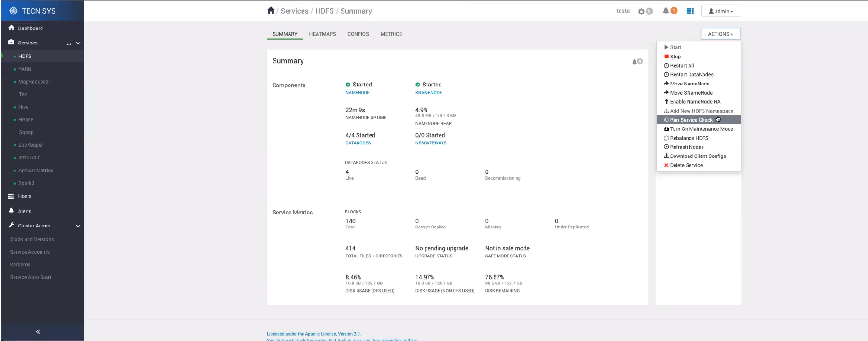Image resolution: width=868 pixels, height=341 pixels.
Task: Select Add New HDFS Namespace
Action: click(698, 111)
